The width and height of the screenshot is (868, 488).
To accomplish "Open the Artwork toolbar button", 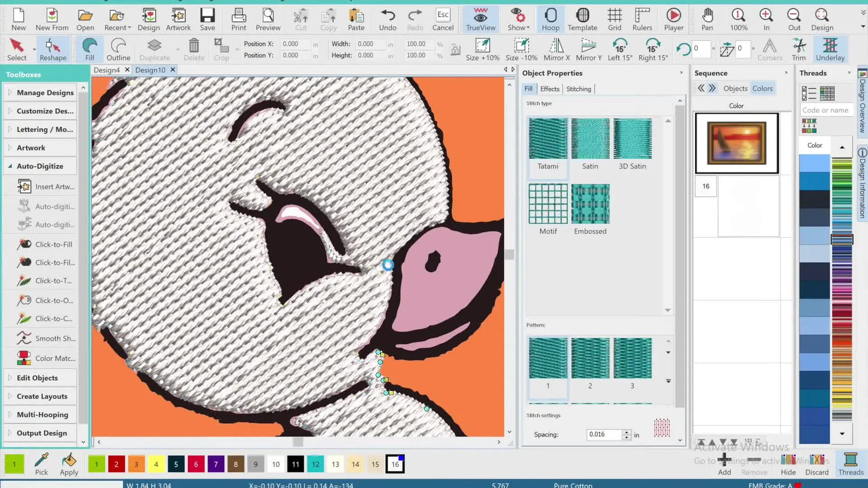I will 178,20.
